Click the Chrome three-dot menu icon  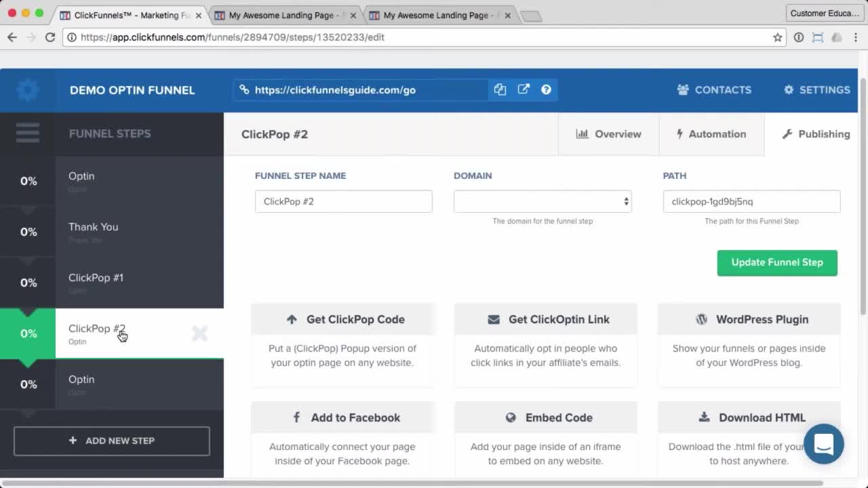coord(855,37)
